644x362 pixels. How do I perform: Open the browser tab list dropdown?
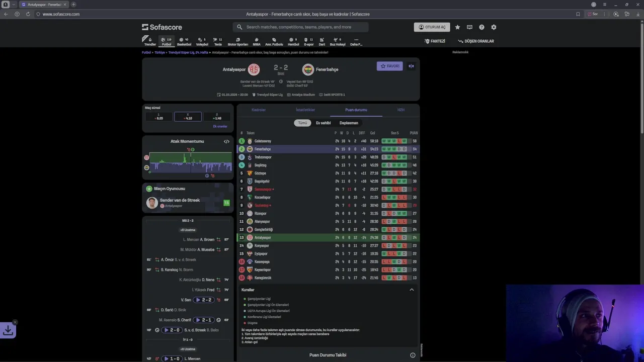pyautogui.click(x=14, y=5)
